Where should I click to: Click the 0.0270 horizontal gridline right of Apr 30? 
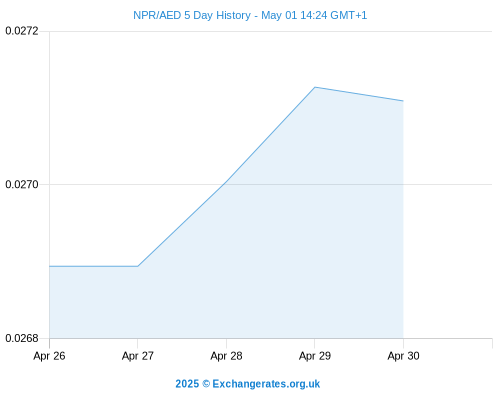[448, 184]
